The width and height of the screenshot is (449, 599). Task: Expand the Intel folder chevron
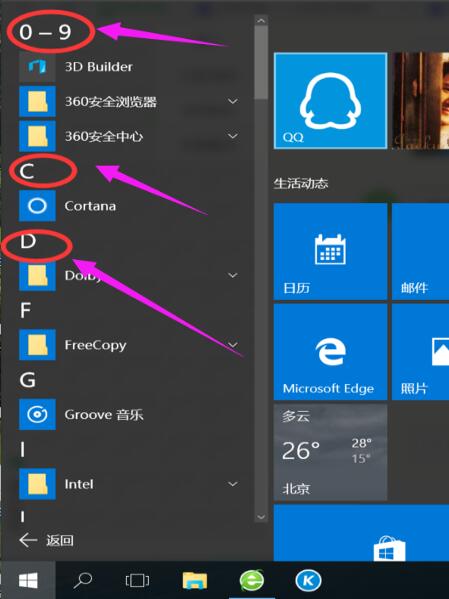(233, 484)
